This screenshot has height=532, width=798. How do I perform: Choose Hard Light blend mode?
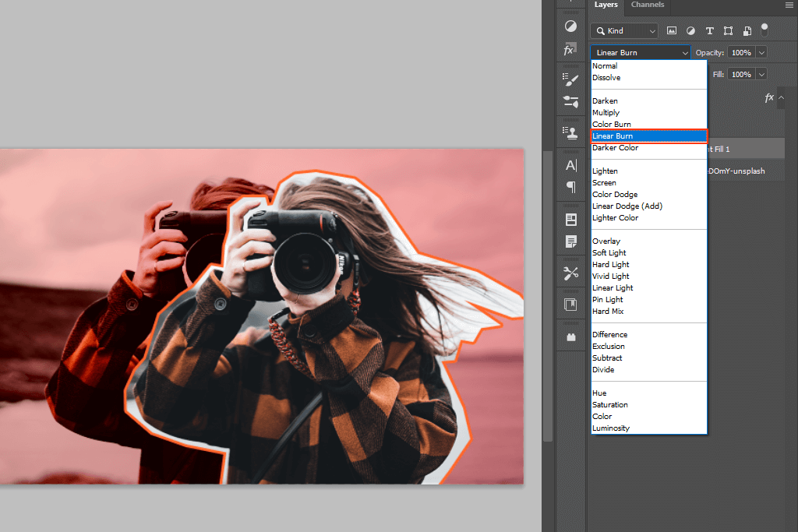pos(649,265)
